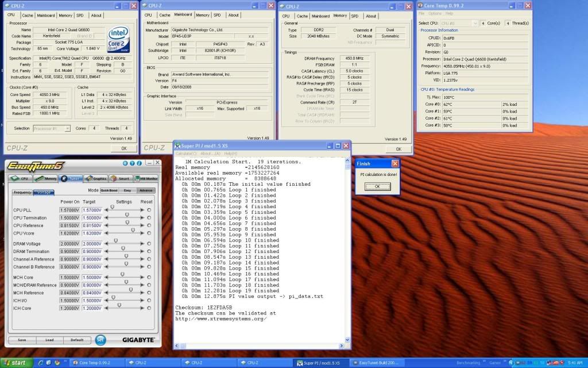Select Advance mode in EasyTune6

click(146, 190)
